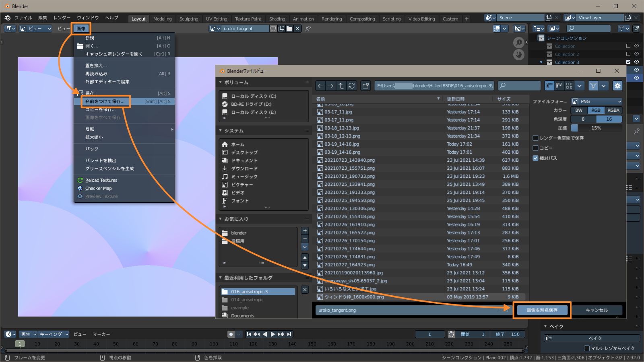Viewport: 644px width, 362px height.
Task: Play animation in reverse
Action: point(265,334)
